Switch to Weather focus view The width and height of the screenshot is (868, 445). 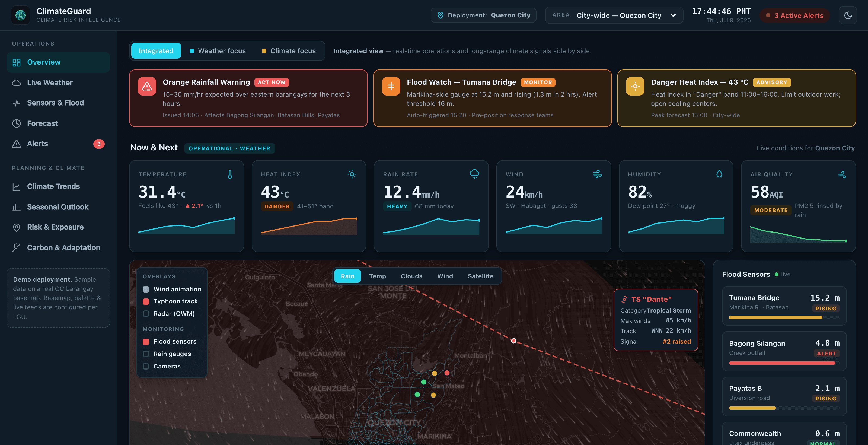coord(218,51)
